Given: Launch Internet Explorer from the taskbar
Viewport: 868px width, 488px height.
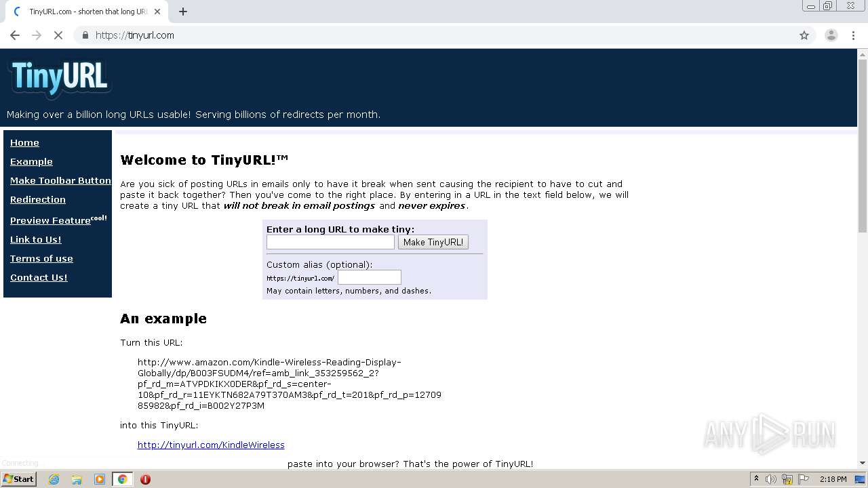Looking at the screenshot, I should [x=54, y=479].
